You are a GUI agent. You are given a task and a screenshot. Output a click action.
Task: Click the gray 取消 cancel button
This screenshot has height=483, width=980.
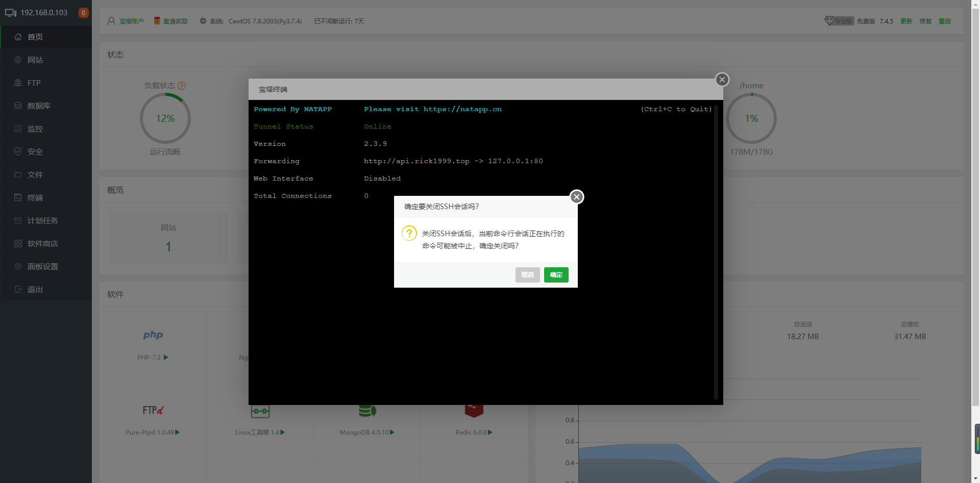click(x=527, y=275)
